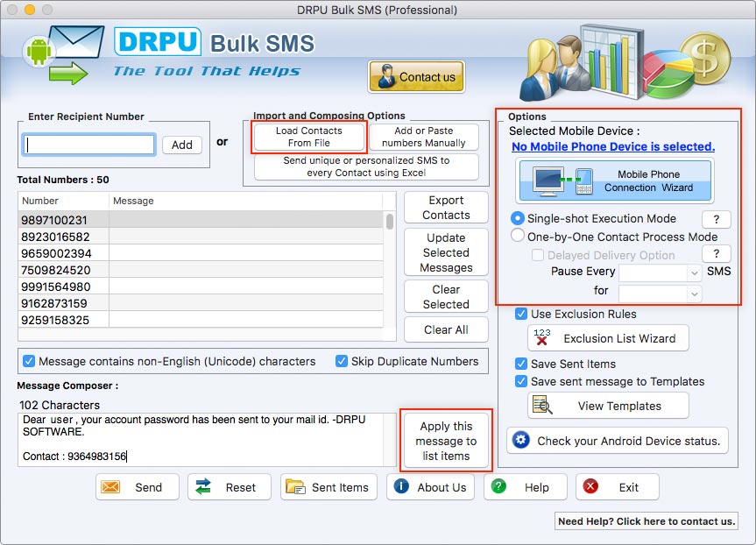
Task: Click the person icon on Contact us button
Action: coord(386,76)
